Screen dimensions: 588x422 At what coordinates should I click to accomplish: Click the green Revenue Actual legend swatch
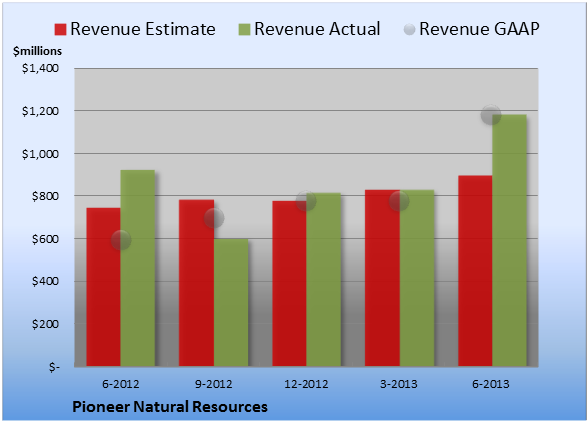(x=244, y=30)
